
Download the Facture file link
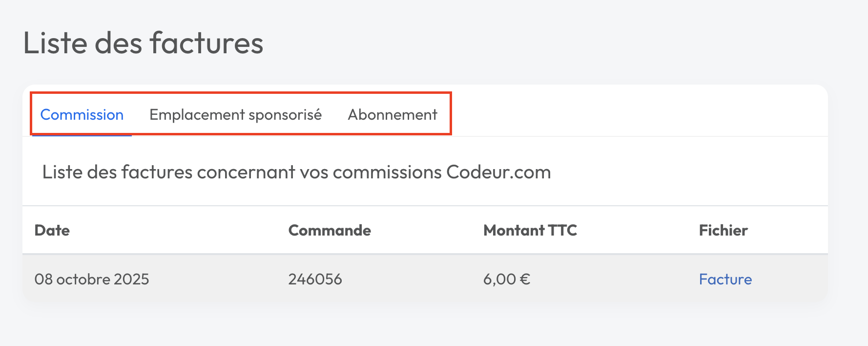tap(725, 279)
